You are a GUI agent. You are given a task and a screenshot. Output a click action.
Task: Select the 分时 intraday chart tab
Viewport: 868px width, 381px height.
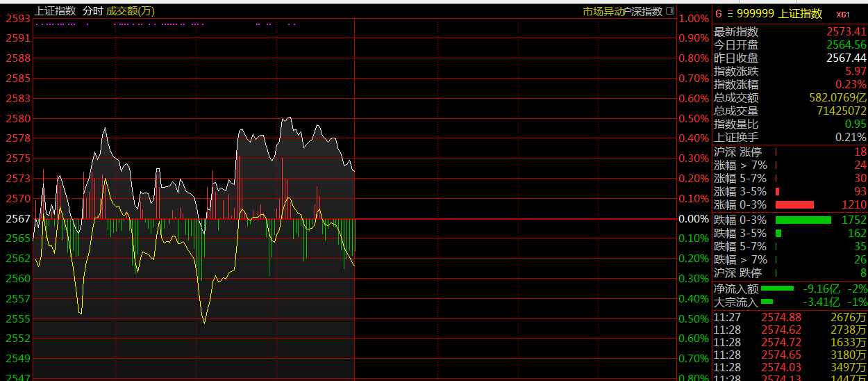click(x=92, y=11)
